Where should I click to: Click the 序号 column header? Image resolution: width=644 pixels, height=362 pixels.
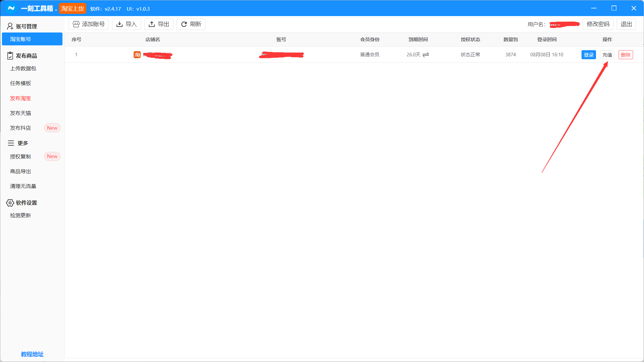(x=76, y=39)
